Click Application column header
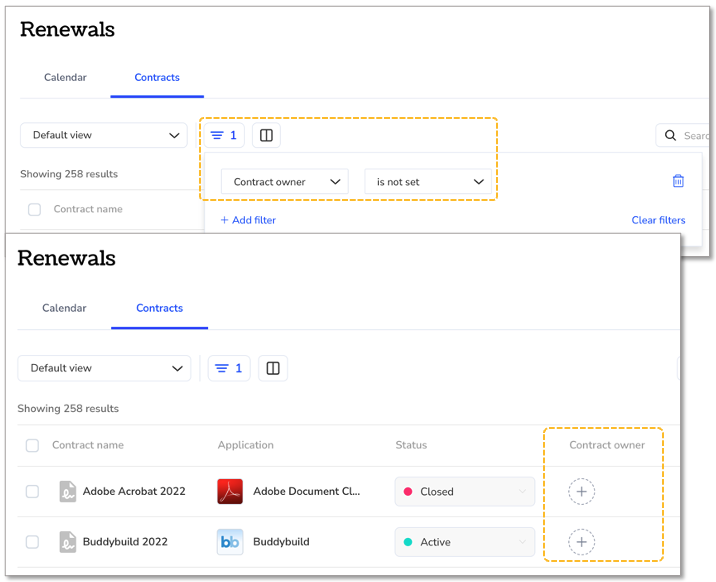Image resolution: width=716 pixels, height=582 pixels. (246, 445)
